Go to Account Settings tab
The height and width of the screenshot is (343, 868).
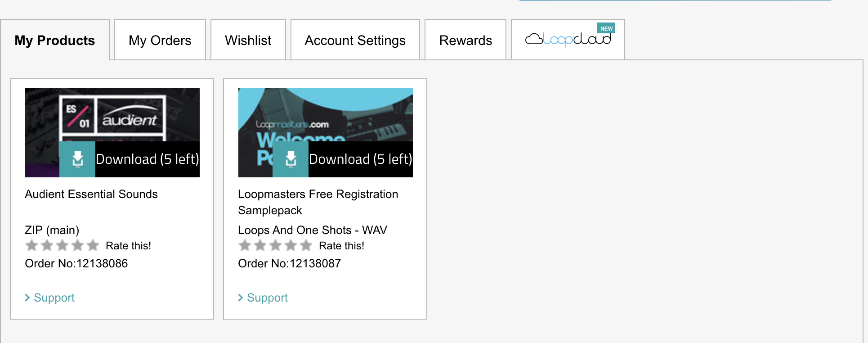pos(355,40)
